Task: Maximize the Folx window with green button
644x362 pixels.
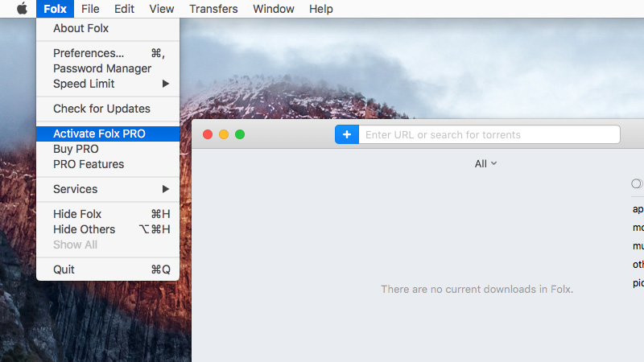Action: (240, 134)
